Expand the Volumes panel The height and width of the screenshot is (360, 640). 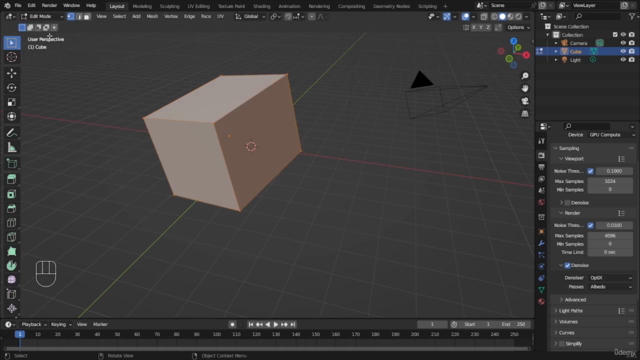point(568,322)
